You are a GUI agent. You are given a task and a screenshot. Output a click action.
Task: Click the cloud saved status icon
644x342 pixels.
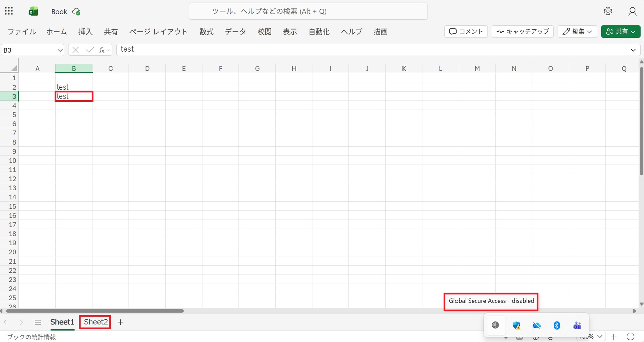pos(76,12)
